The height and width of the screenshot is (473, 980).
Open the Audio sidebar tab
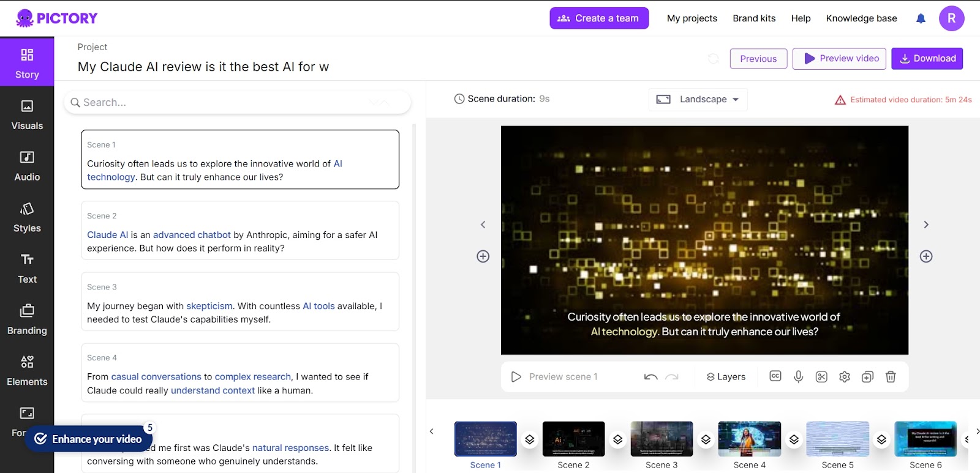tap(27, 166)
